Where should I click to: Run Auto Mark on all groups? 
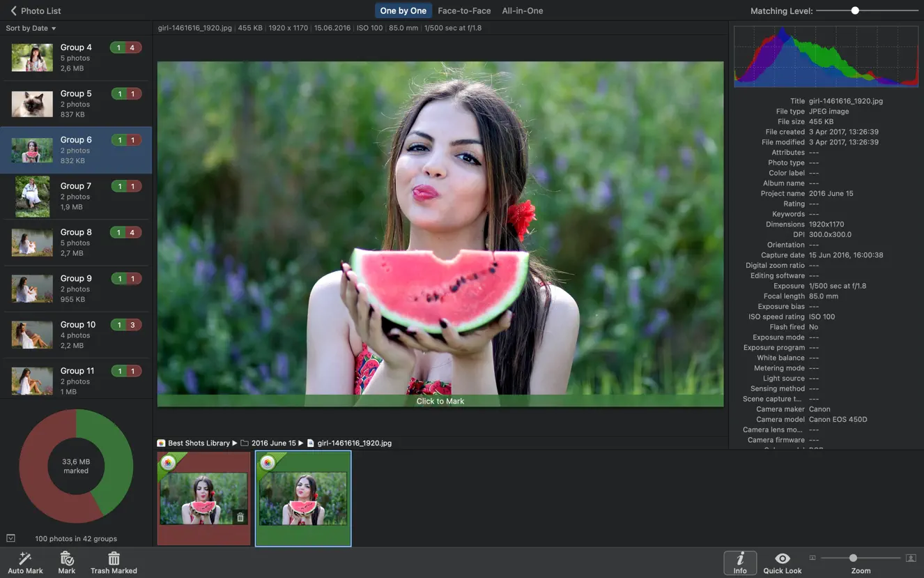tap(25, 561)
